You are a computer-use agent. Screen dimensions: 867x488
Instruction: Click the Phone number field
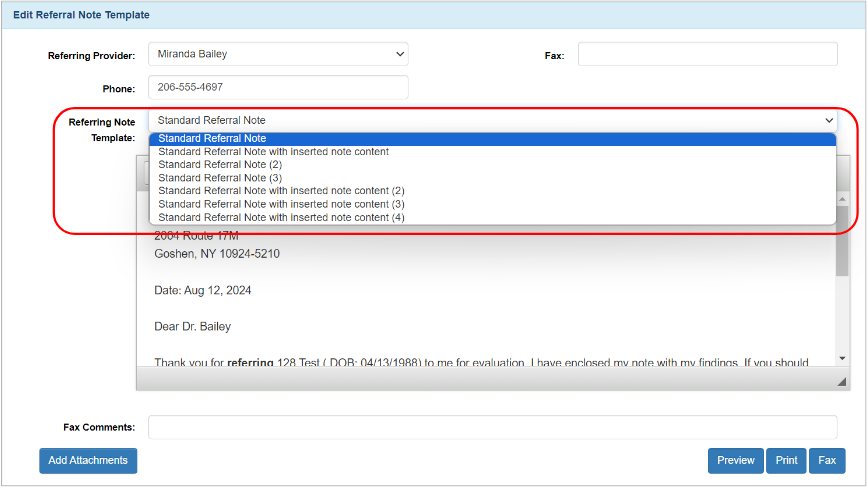click(278, 88)
